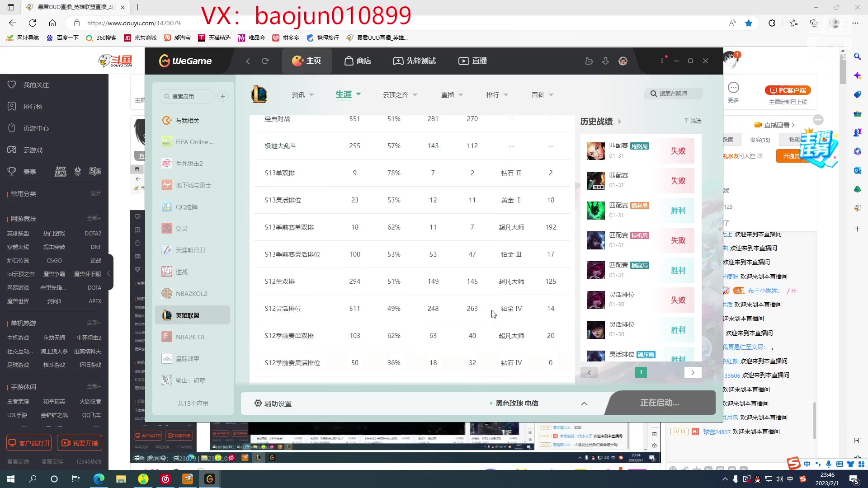Click the 搜索召唤师 search box
The height and width of the screenshot is (488, 868).
pyautogui.click(x=674, y=94)
